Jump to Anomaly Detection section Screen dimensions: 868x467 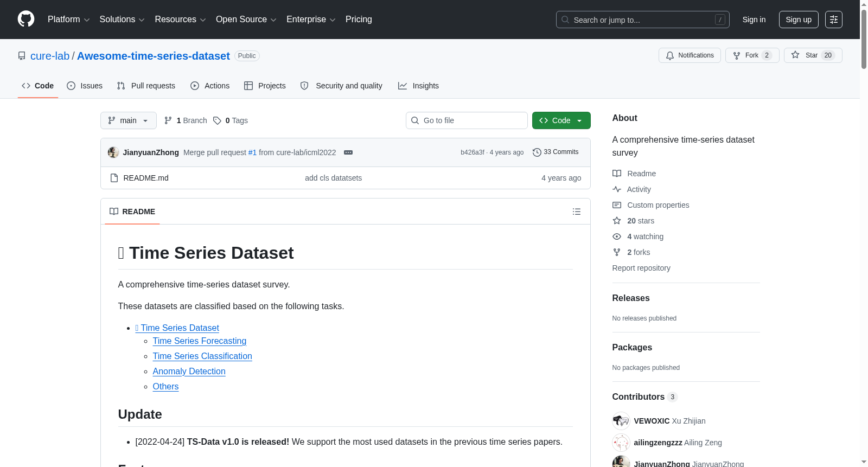[x=189, y=371]
